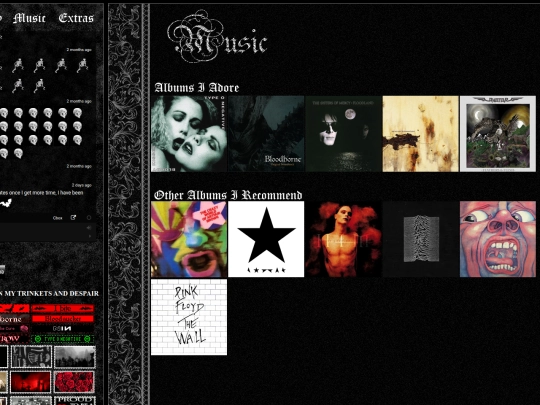This screenshot has width=540, height=405.
Task: Click the 'Other Albums I Recommend' heading
Action: (x=228, y=195)
